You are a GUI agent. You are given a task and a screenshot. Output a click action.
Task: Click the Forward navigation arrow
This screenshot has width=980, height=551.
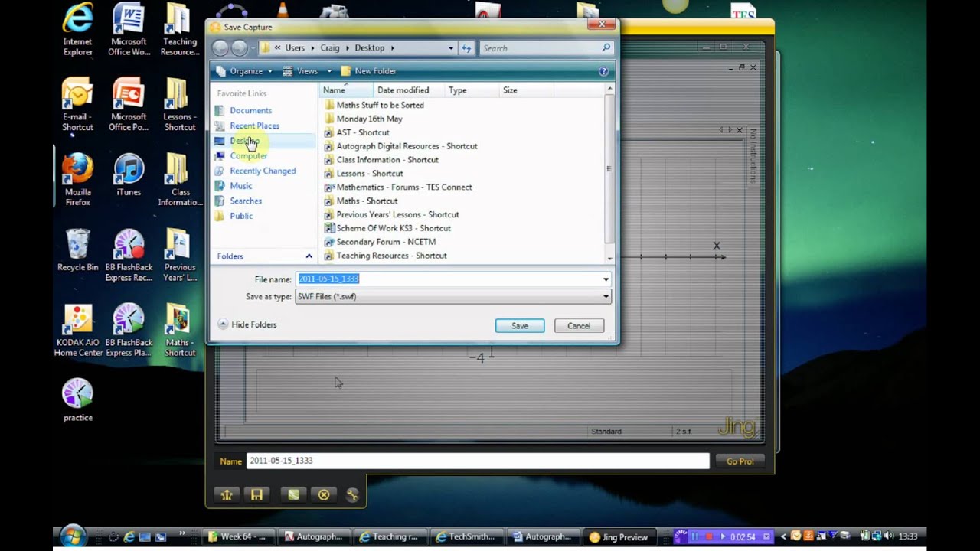(x=239, y=48)
